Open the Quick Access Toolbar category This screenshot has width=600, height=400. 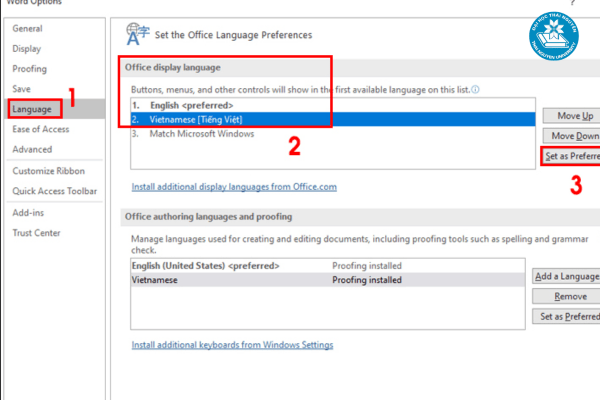(55, 191)
